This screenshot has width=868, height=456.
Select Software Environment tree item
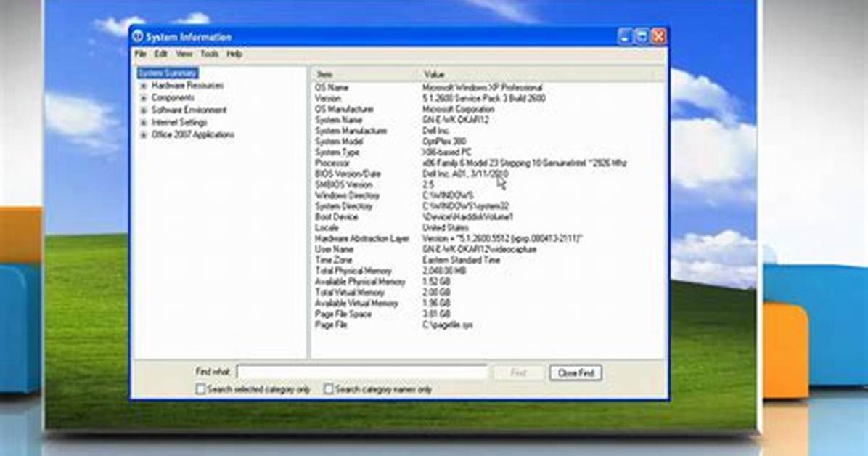[189, 110]
